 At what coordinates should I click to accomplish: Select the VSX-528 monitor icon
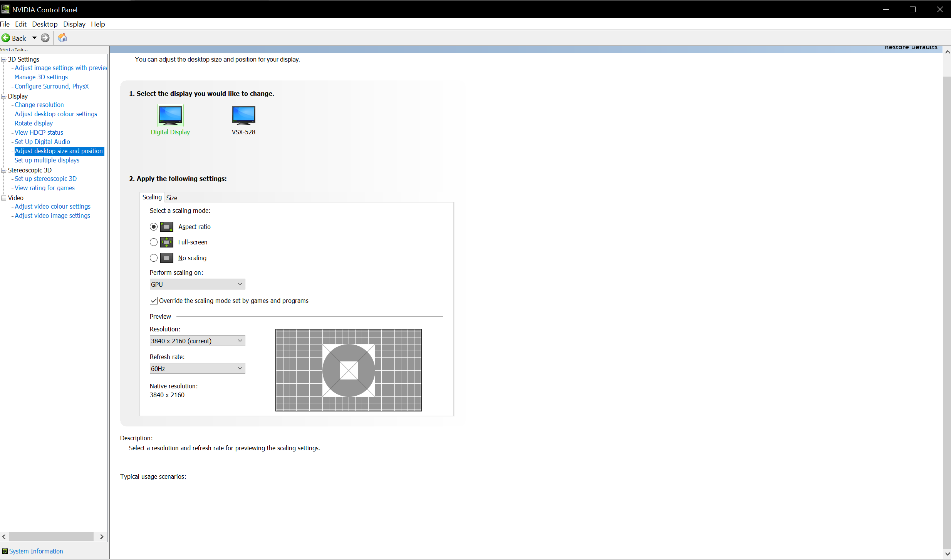tap(243, 115)
